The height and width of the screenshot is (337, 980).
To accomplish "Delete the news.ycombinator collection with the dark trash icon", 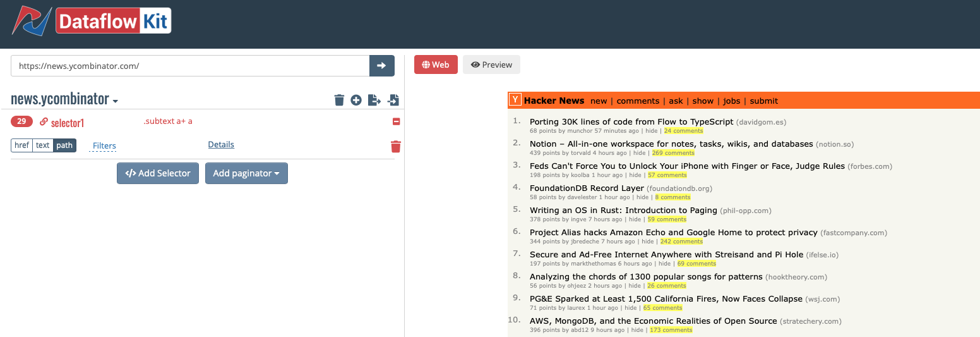I will click(x=339, y=100).
